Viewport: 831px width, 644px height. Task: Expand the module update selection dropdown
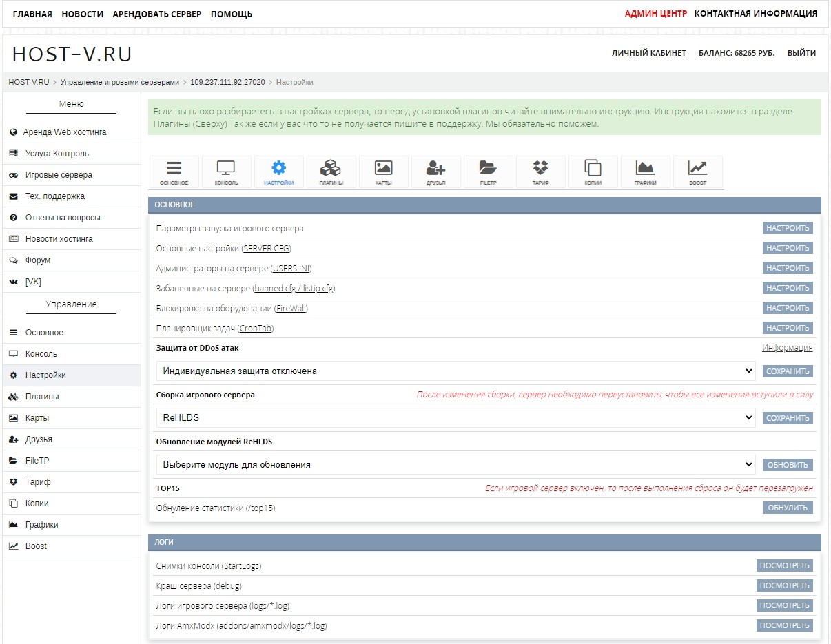pos(455,465)
